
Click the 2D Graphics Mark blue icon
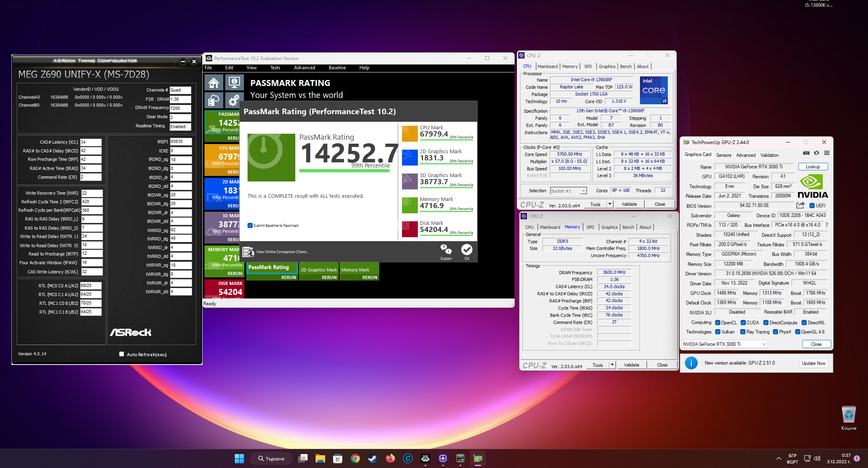pos(410,158)
